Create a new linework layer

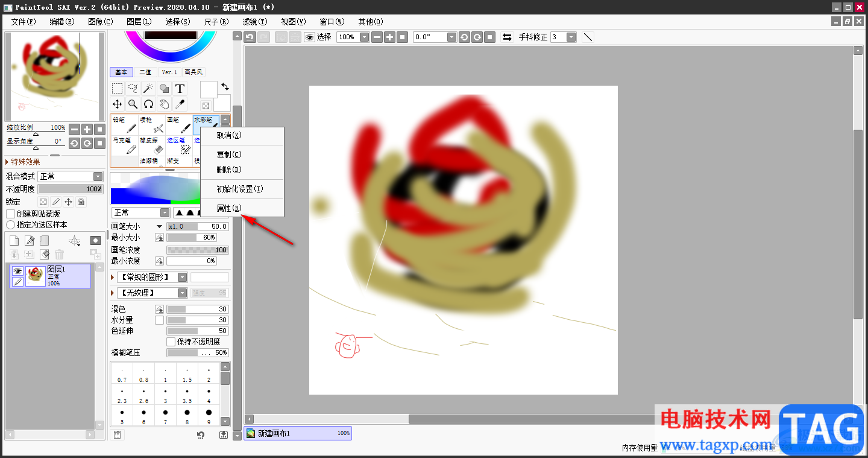coord(29,241)
